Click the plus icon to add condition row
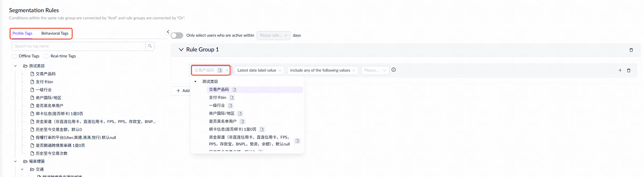The height and width of the screenshot is (177, 644). pos(620,70)
